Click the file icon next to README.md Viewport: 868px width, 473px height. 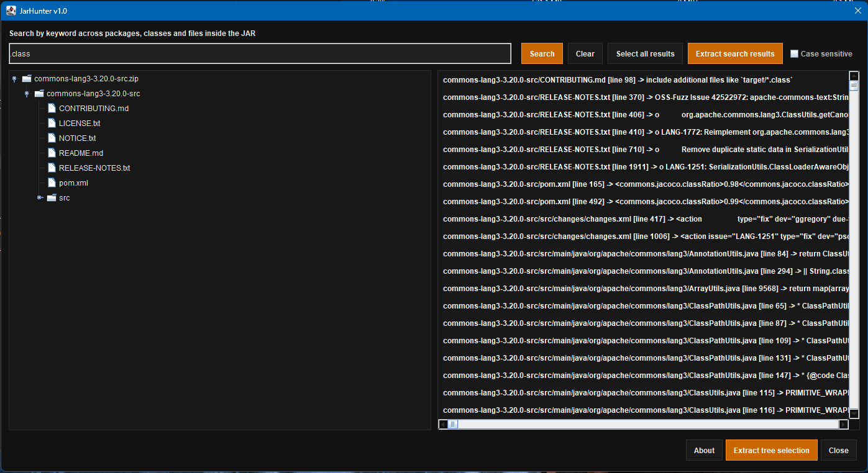(x=51, y=152)
